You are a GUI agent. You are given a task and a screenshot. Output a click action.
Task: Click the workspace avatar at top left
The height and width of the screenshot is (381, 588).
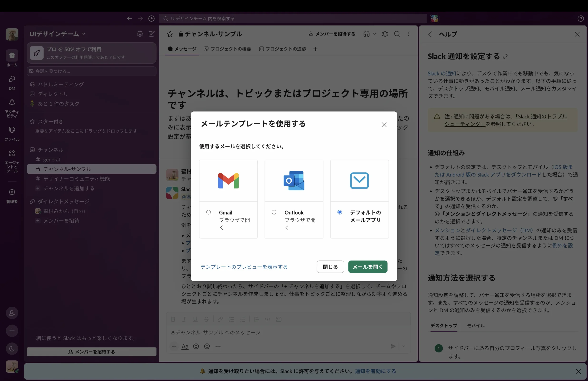pos(12,34)
